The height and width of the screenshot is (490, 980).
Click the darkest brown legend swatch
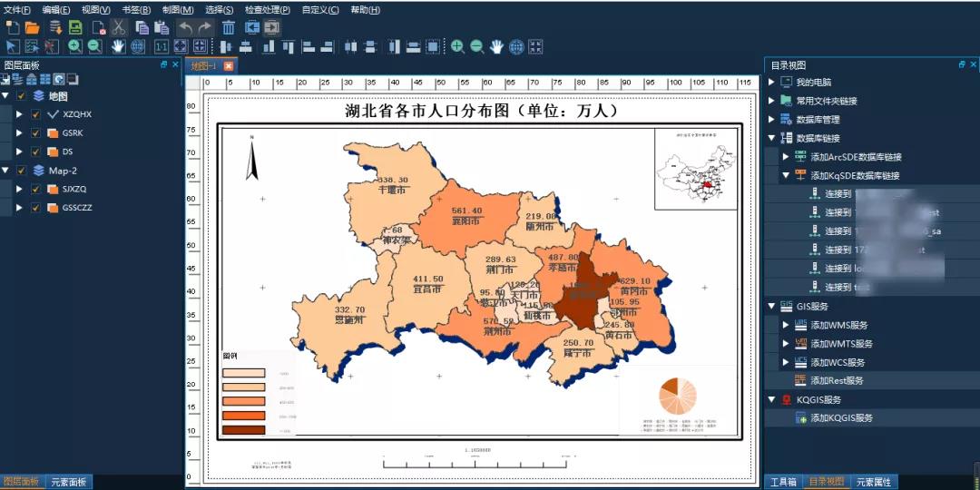pyautogui.click(x=244, y=430)
